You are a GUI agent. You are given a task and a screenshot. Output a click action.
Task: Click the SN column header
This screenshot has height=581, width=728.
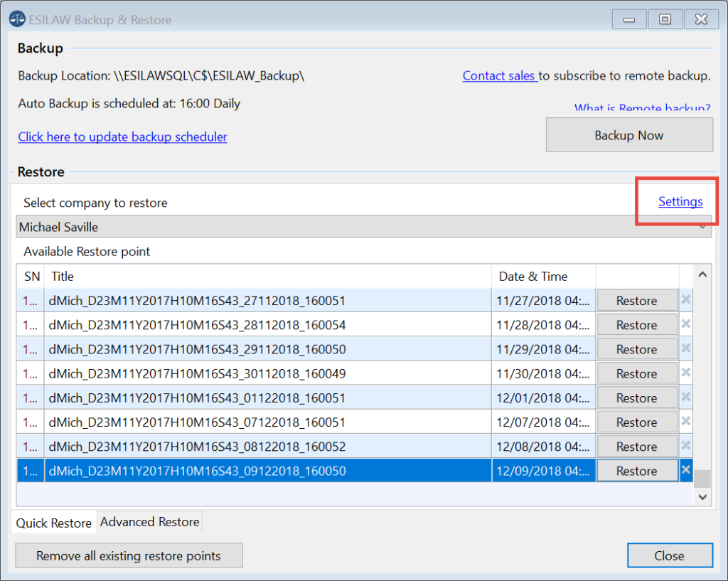tap(31, 277)
